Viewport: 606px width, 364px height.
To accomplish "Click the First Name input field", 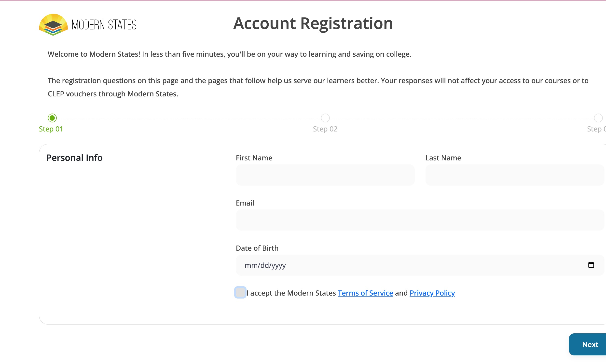I will pyautogui.click(x=325, y=175).
